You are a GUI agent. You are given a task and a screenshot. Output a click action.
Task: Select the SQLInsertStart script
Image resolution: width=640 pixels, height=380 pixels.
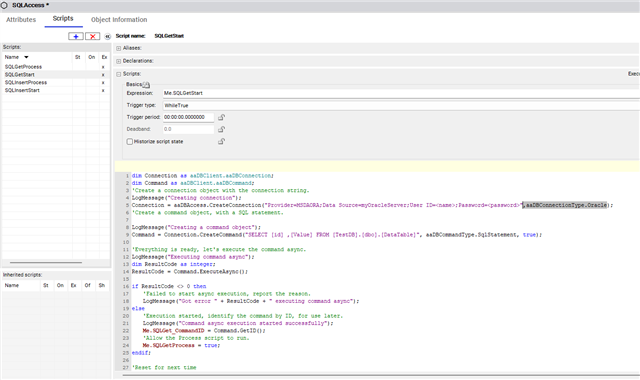(22, 90)
